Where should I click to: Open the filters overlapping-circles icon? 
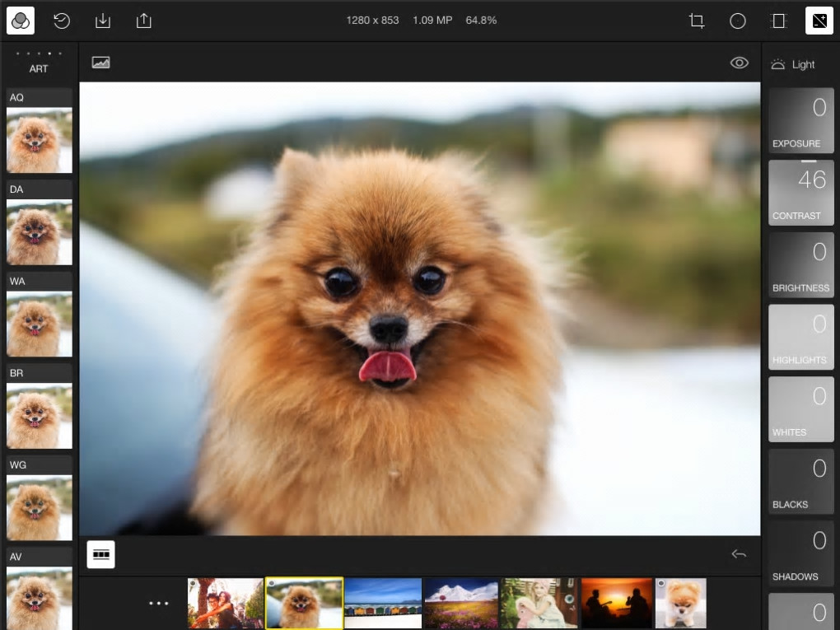21,21
